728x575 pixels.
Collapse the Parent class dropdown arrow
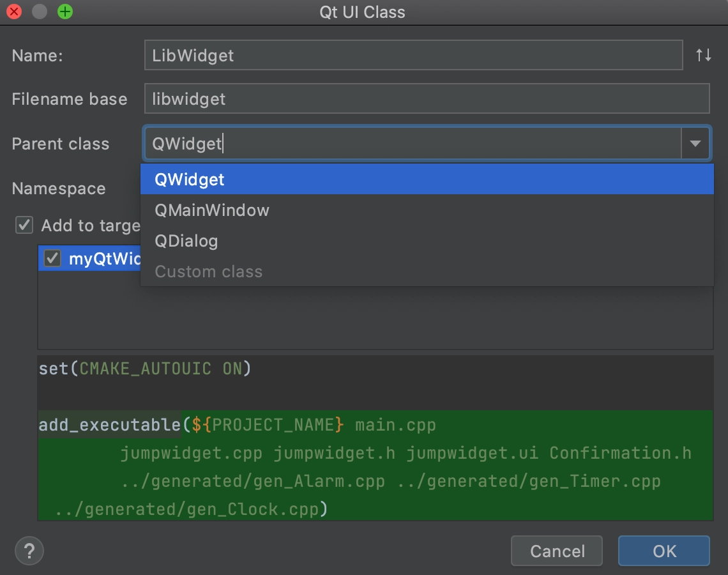pyautogui.click(x=695, y=144)
